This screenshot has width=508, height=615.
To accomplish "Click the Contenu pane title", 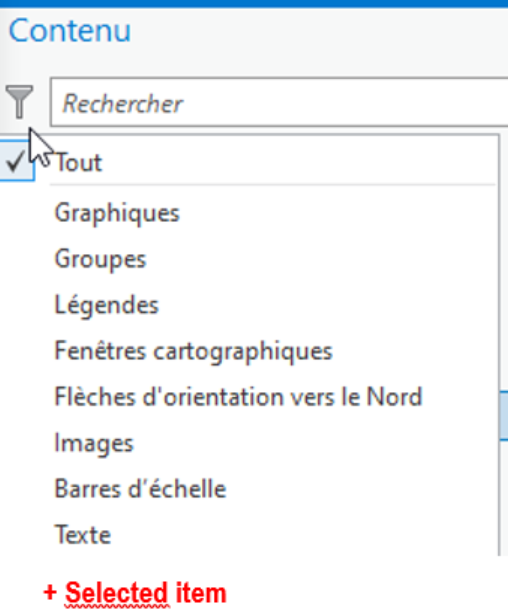I will click(x=70, y=30).
